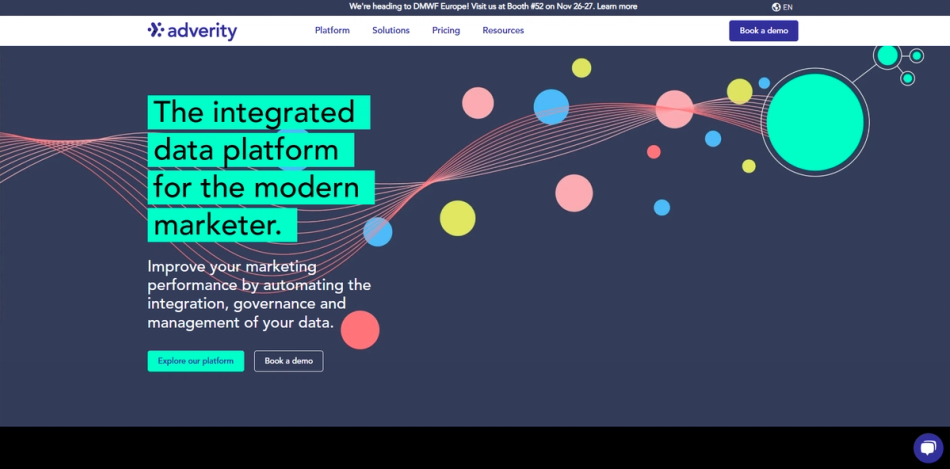Click the 'for the modern' headline line
This screenshot has width=950, height=469.
[261, 187]
